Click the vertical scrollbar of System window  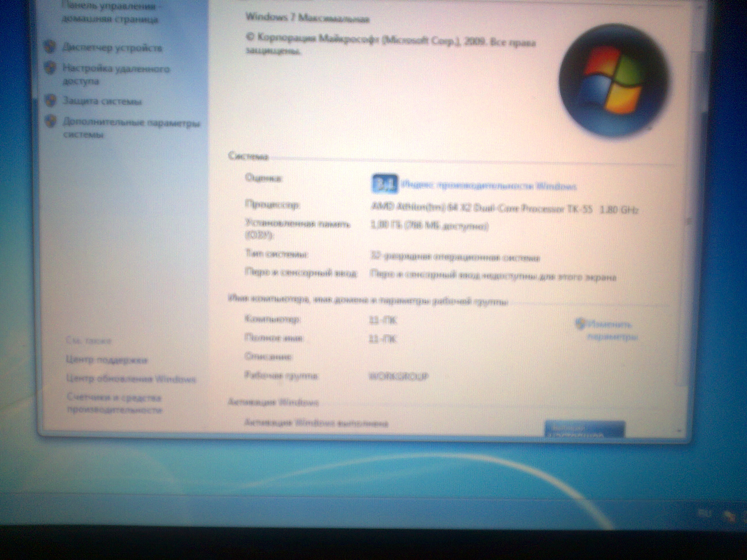(x=689, y=220)
